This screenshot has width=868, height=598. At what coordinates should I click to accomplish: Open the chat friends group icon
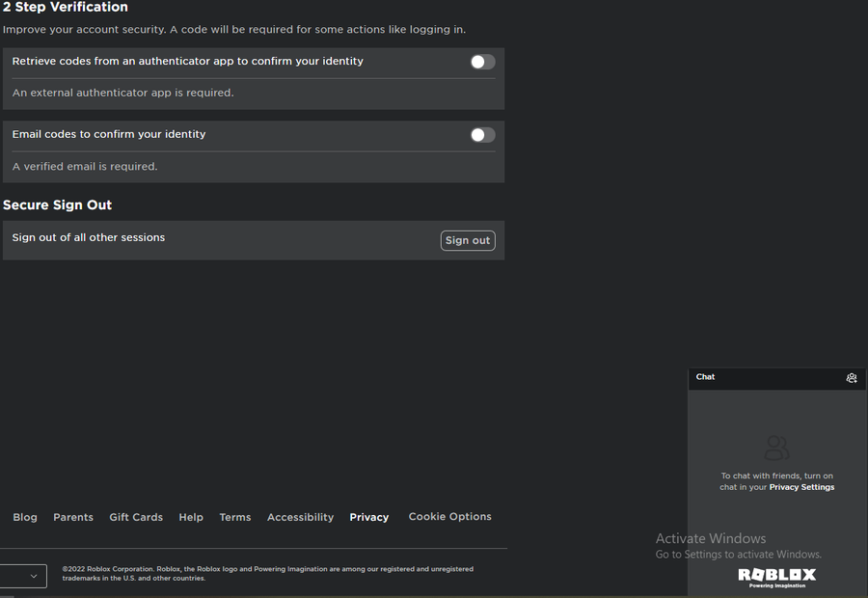852,378
